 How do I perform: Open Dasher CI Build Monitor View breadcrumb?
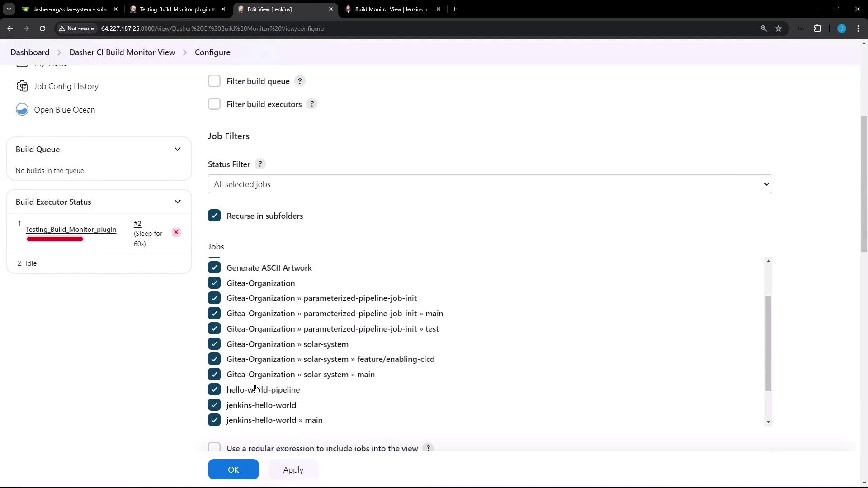(122, 52)
